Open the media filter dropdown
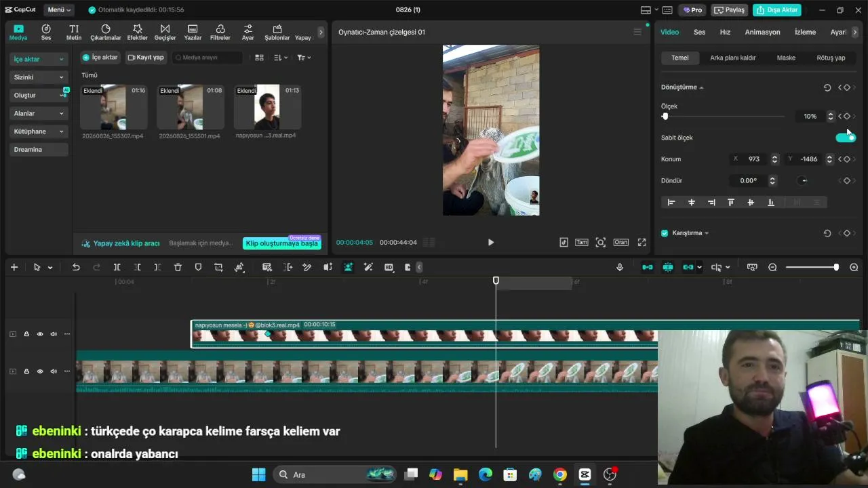The image size is (868, 488). pos(304,58)
